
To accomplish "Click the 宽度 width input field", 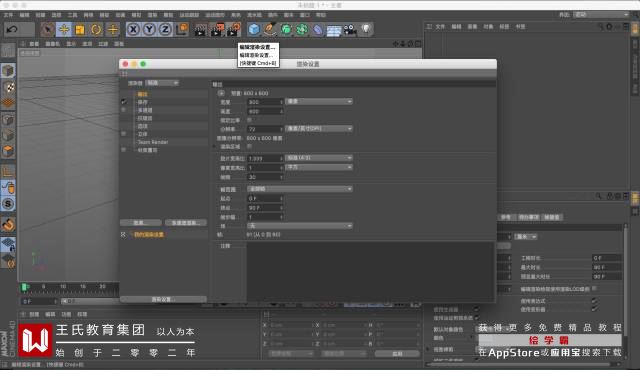I will pyautogui.click(x=265, y=102).
